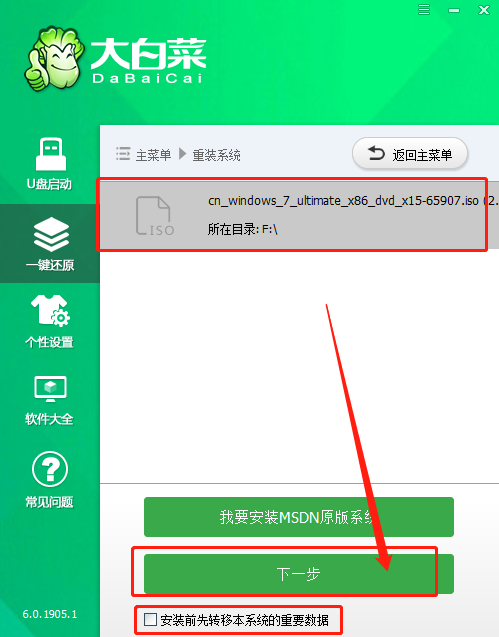Click the 主菜单 breadcrumb item
Viewport: 499px width, 637px height.
click(x=153, y=155)
